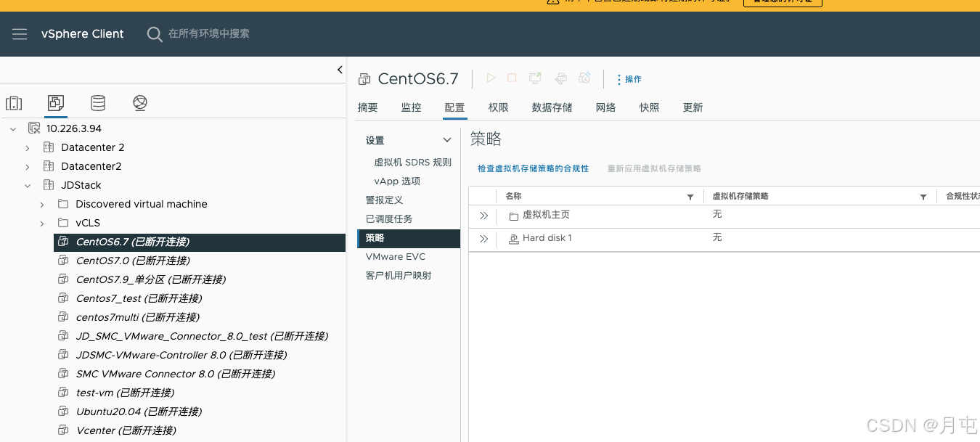The height and width of the screenshot is (442, 980).
Task: Open the 权限 tab
Action: (x=498, y=107)
